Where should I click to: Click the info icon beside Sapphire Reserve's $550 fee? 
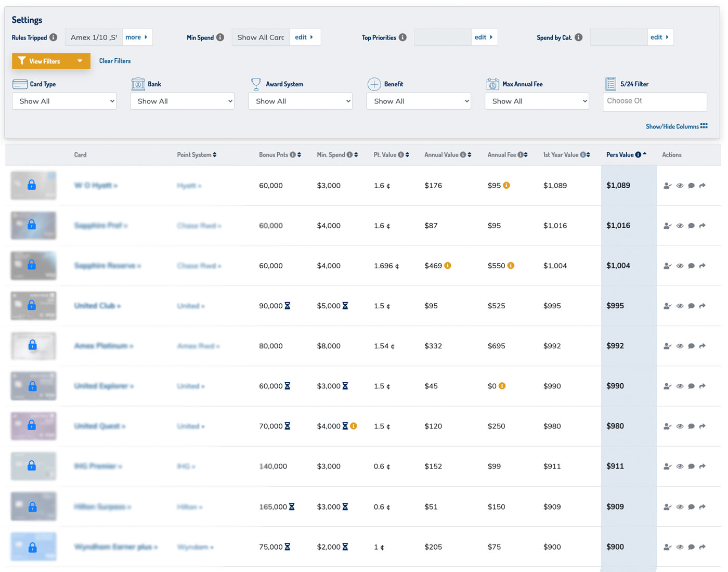(x=511, y=265)
